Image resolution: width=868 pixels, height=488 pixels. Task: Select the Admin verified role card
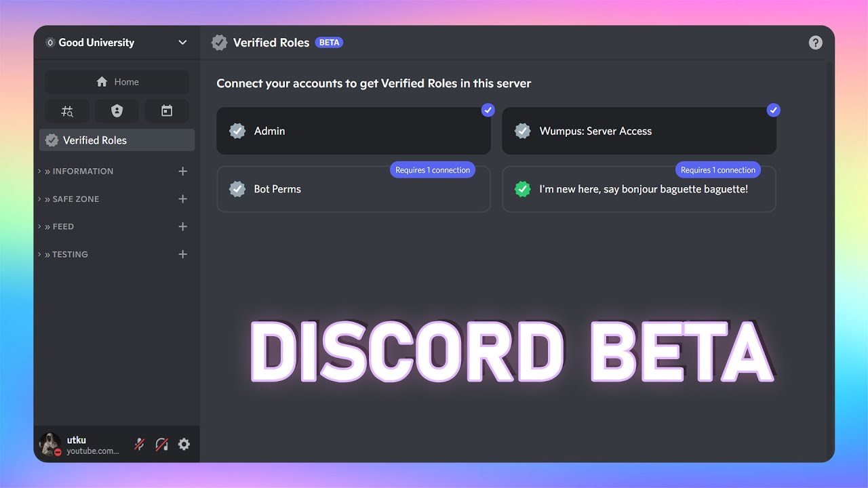tap(353, 131)
